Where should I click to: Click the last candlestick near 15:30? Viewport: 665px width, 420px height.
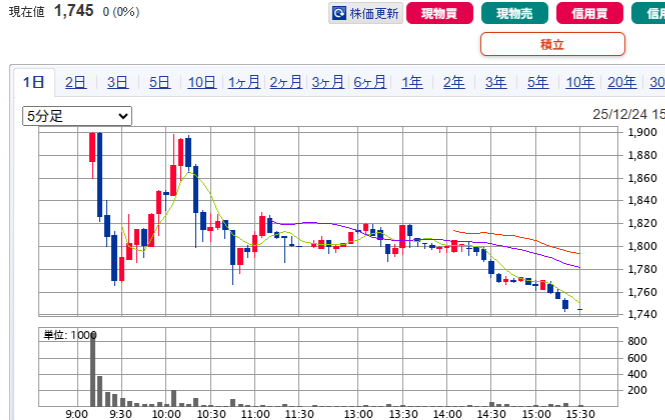(580, 311)
